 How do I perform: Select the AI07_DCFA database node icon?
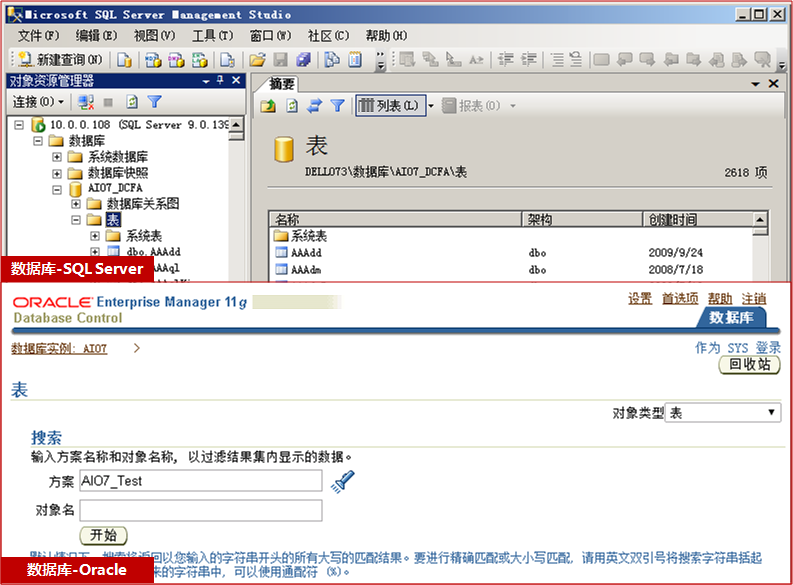(x=75, y=189)
